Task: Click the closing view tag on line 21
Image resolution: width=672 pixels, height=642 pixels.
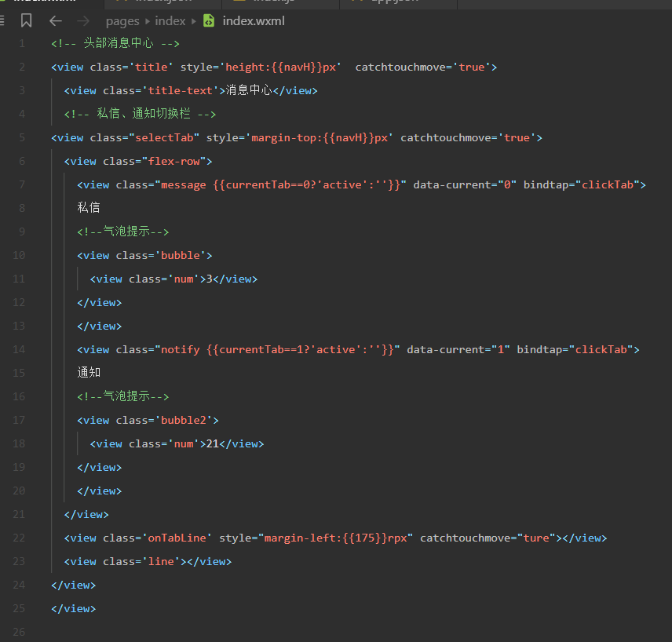Action: [86, 514]
